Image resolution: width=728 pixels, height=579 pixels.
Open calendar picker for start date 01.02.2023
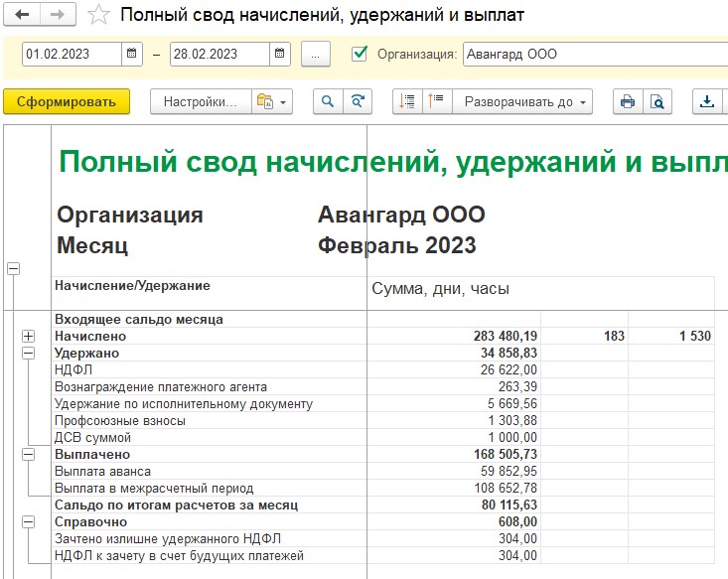(132, 54)
